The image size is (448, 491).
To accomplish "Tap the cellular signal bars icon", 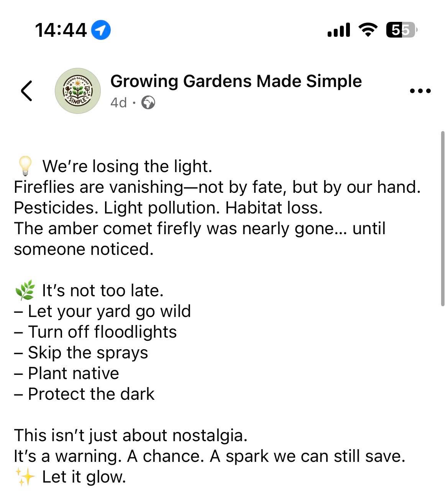I will [x=339, y=30].
